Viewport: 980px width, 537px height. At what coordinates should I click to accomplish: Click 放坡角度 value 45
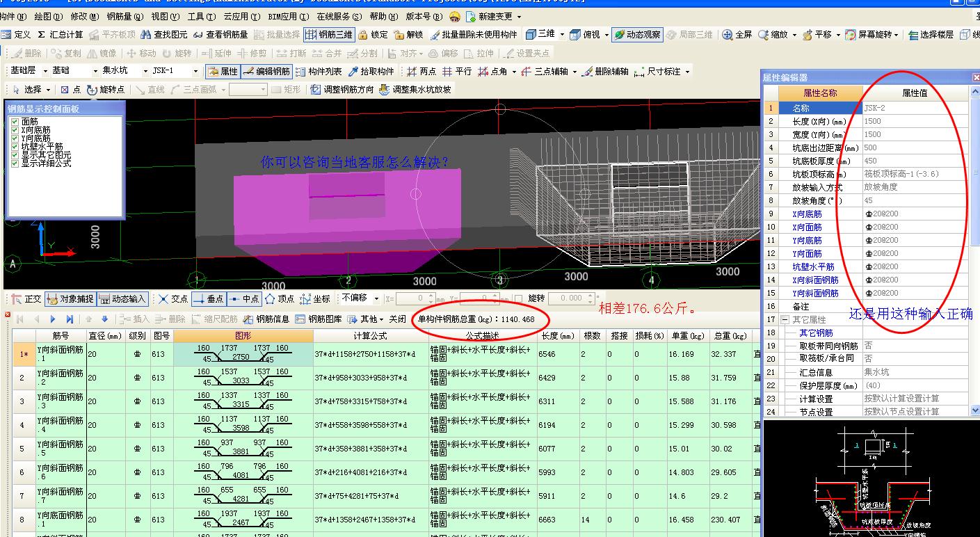pyautogui.click(x=915, y=200)
